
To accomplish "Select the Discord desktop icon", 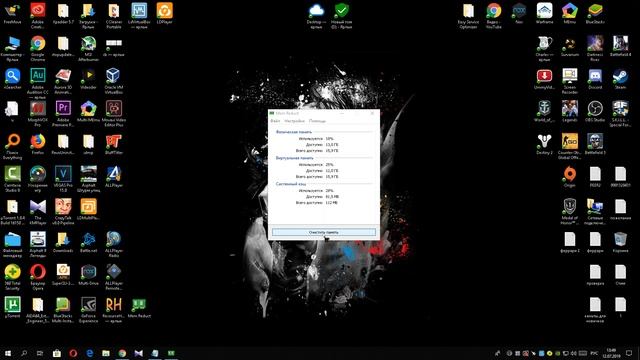I will click(595, 79).
